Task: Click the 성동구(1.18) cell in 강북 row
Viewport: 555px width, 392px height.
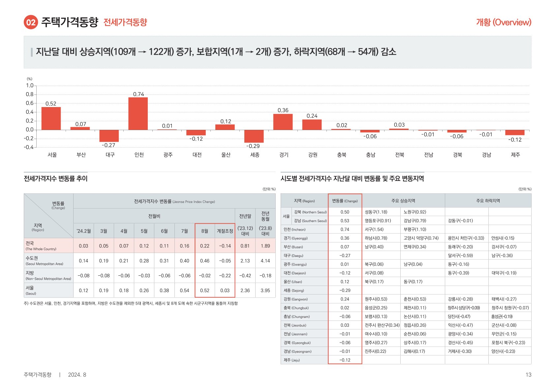Action: click(x=376, y=212)
